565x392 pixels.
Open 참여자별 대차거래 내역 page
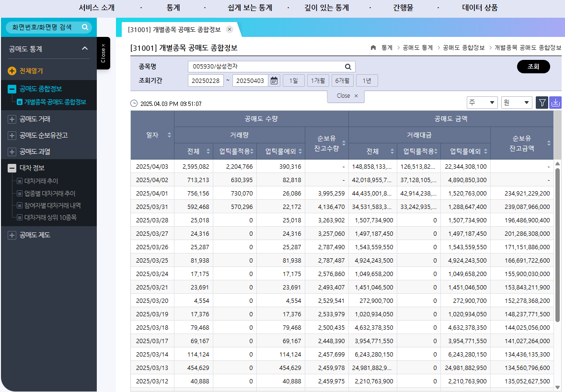[x=52, y=206]
